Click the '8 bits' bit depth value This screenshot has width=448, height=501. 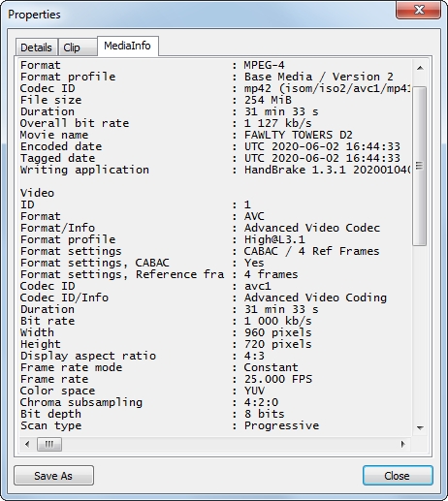265,414
